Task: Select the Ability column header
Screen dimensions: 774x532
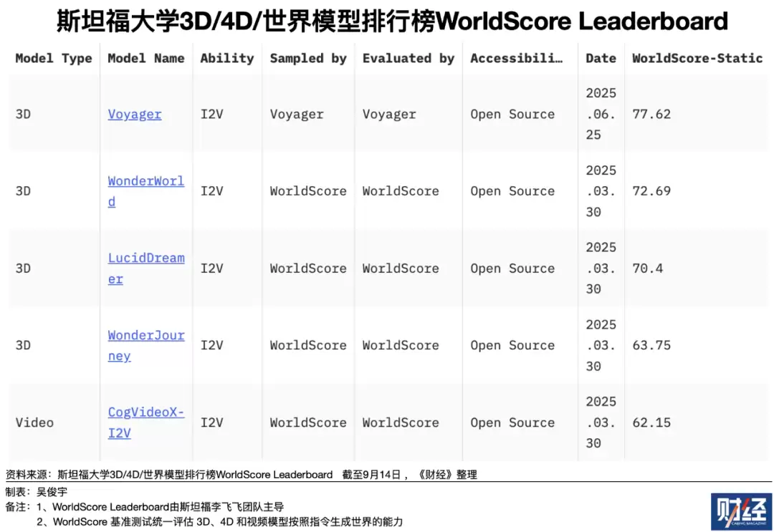Action: point(227,58)
